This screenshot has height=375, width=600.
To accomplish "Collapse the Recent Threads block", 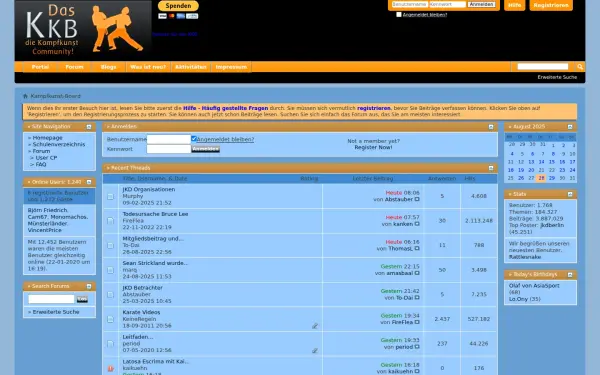I will [491, 168].
